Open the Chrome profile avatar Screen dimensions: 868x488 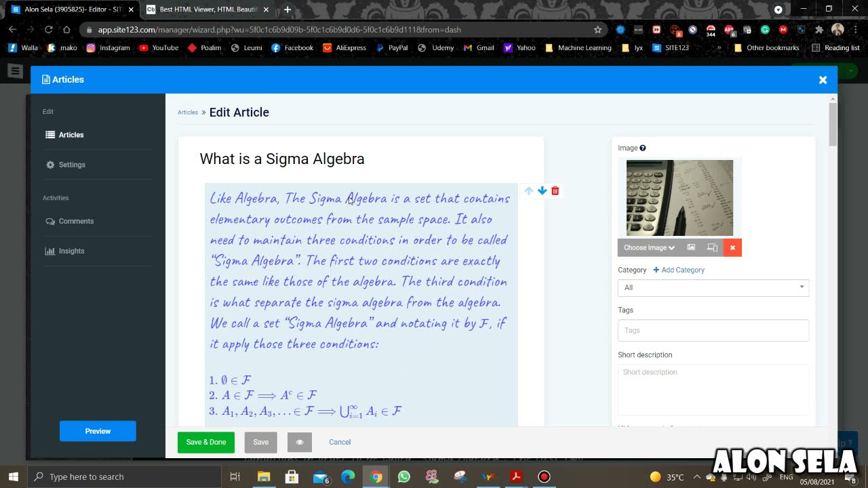(837, 30)
